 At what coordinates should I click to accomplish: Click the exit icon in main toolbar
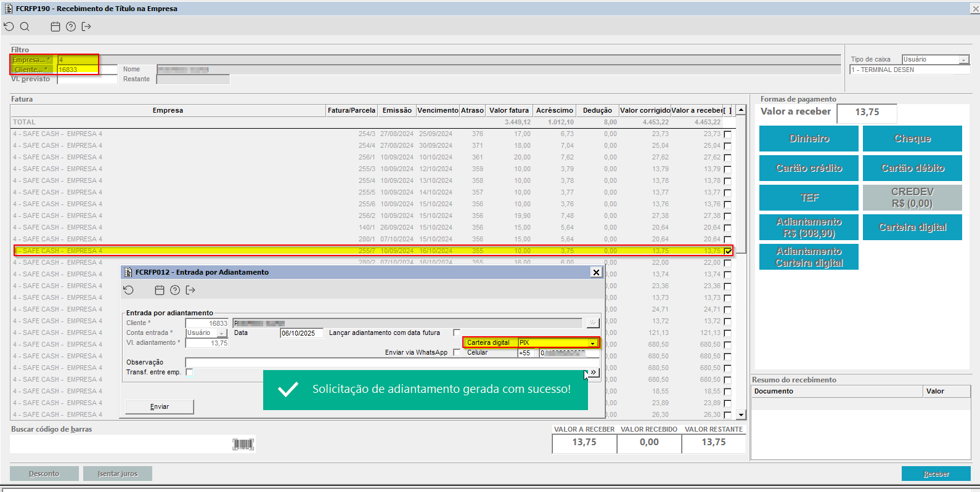86,26
